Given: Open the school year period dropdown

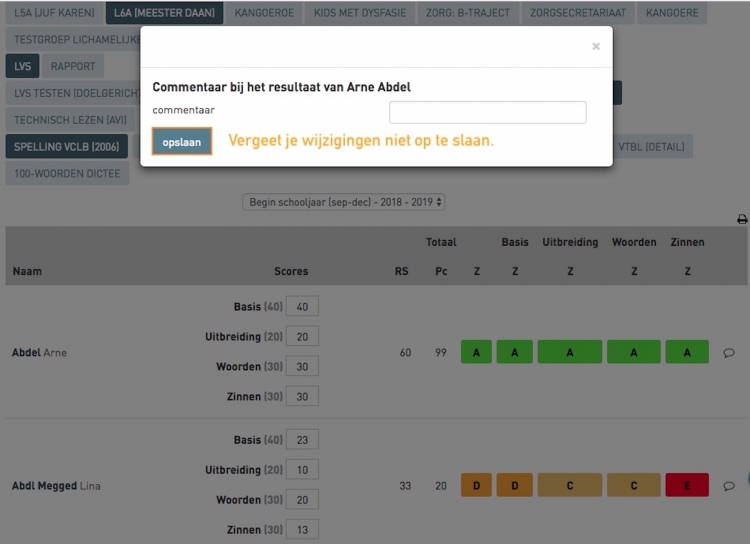Looking at the screenshot, I should point(344,202).
